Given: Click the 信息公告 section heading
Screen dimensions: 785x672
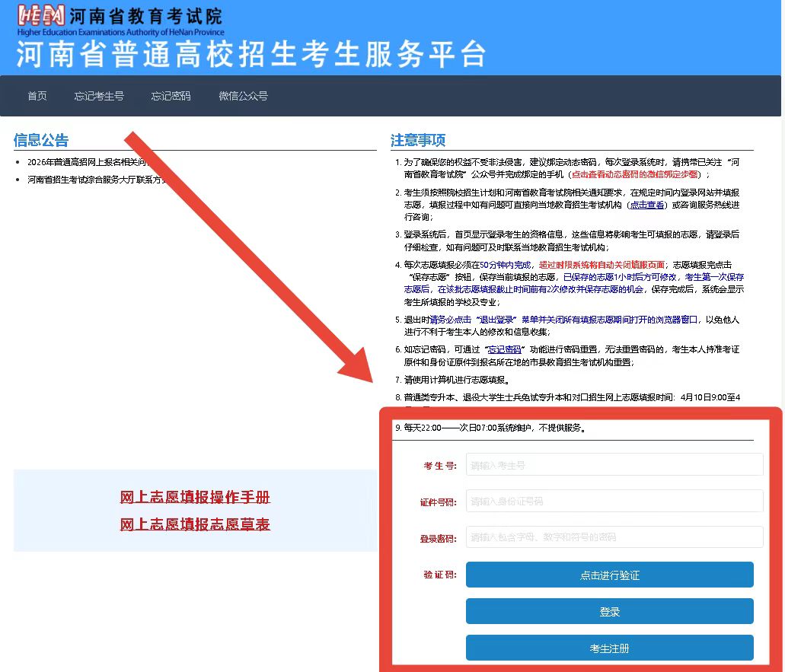Looking at the screenshot, I should pyautogui.click(x=41, y=140).
